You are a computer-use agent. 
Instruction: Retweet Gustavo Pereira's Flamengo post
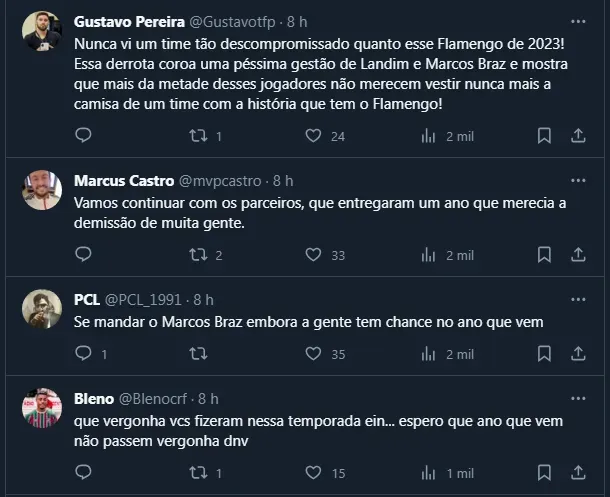[x=198, y=135]
